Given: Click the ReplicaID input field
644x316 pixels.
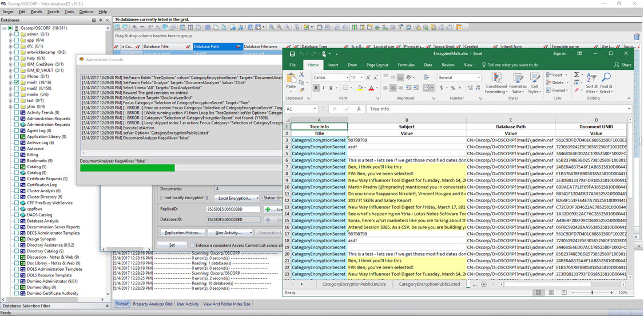Looking at the screenshot, I should pos(233,209).
